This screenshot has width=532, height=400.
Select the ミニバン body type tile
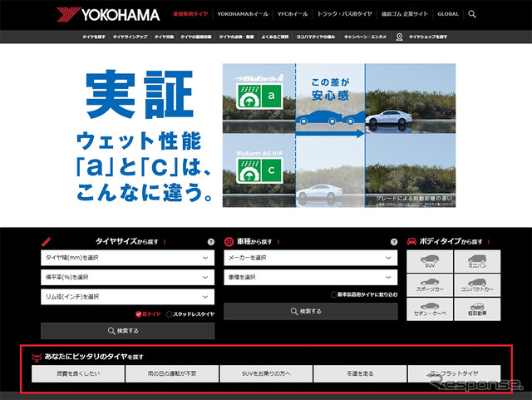[477, 261]
